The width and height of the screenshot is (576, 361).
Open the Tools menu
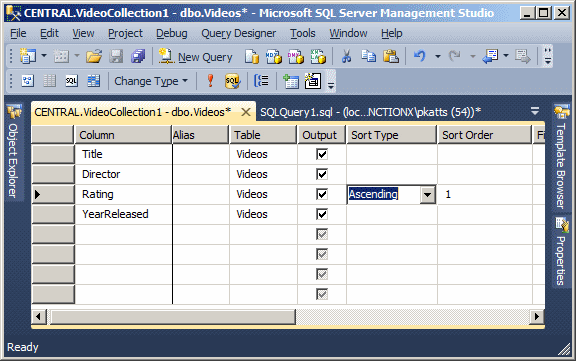(x=303, y=33)
